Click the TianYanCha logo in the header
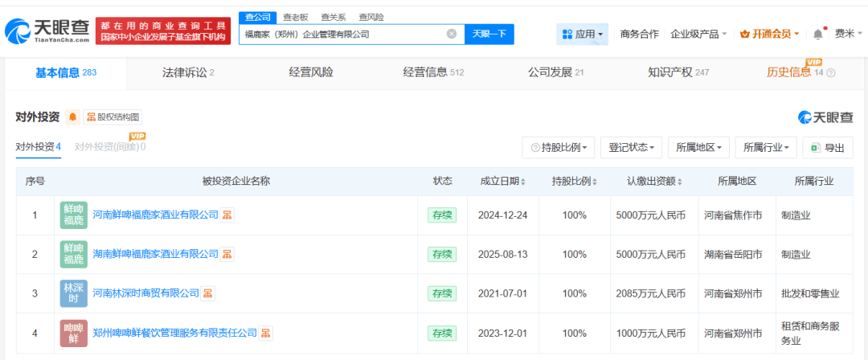 pyautogui.click(x=47, y=31)
